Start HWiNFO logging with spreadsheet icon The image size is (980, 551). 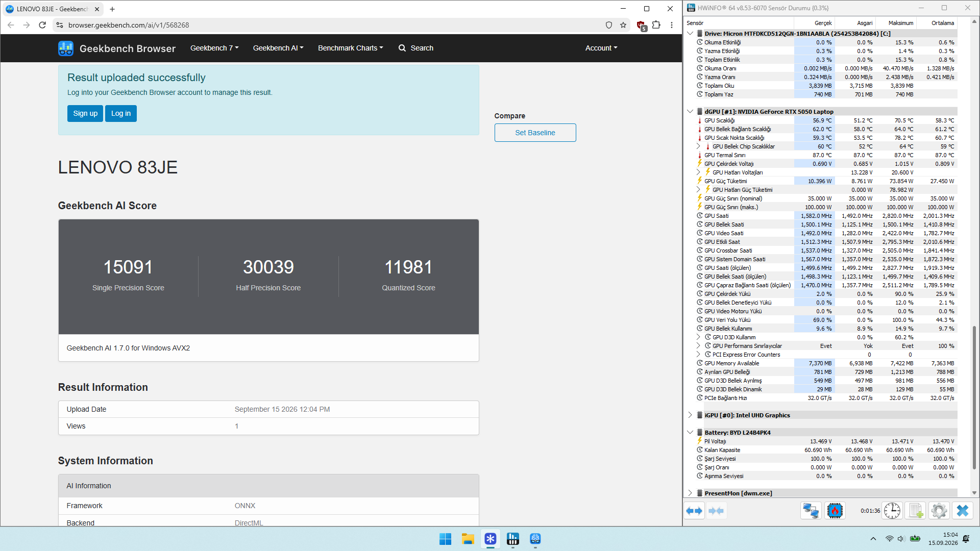[916, 511]
